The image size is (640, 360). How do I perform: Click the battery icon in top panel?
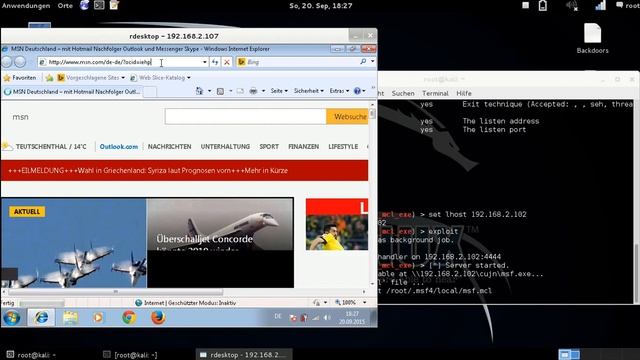(543, 6)
